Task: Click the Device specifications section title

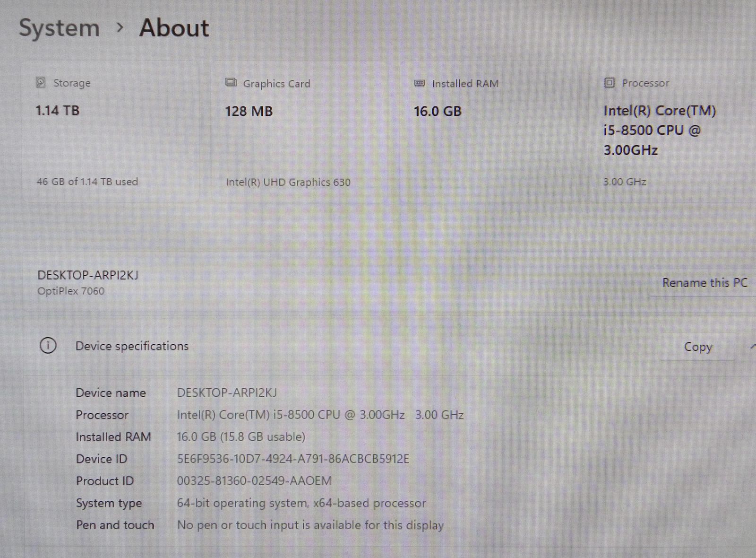Action: click(132, 346)
